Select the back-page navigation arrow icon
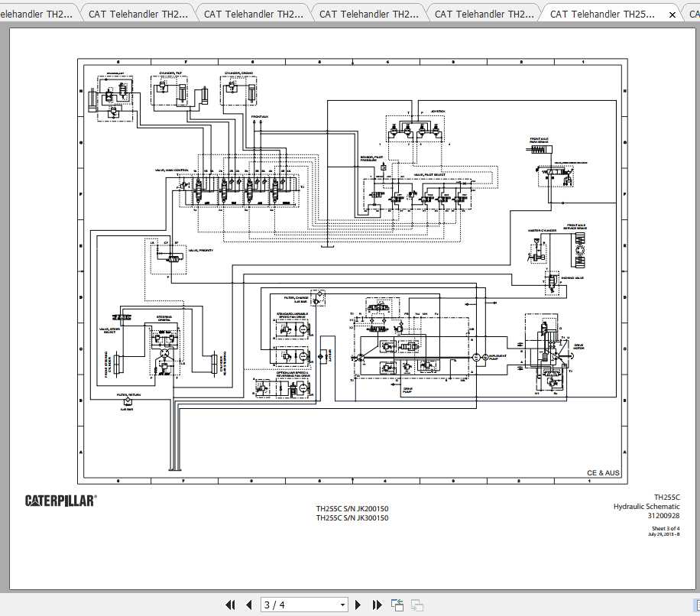 pos(248,605)
